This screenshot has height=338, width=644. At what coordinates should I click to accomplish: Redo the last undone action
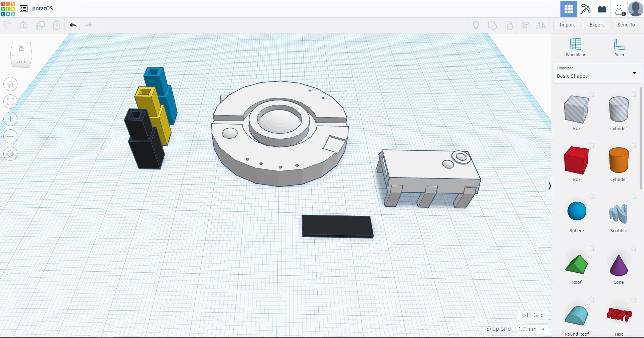click(89, 25)
